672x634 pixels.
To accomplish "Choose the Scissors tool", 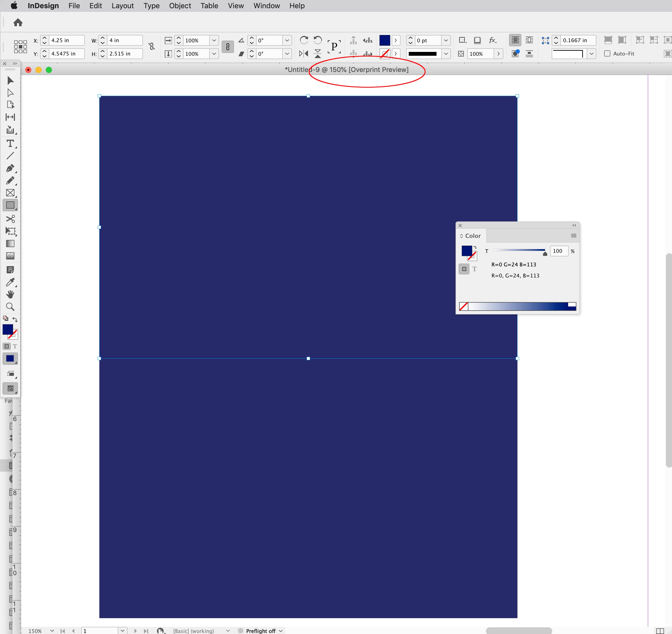I will click(10, 219).
